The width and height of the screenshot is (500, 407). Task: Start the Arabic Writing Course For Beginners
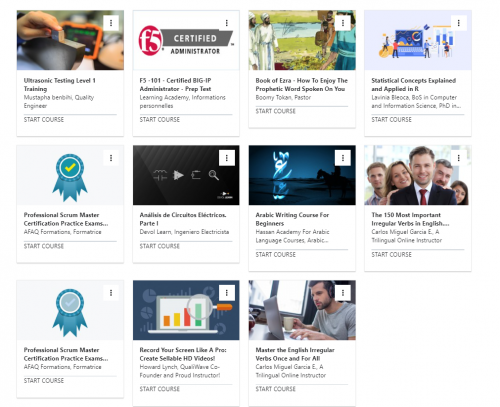(x=276, y=255)
